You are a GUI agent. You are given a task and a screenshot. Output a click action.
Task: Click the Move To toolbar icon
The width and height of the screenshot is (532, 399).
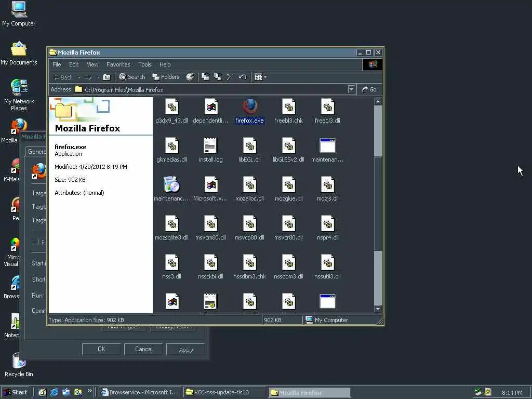point(205,77)
